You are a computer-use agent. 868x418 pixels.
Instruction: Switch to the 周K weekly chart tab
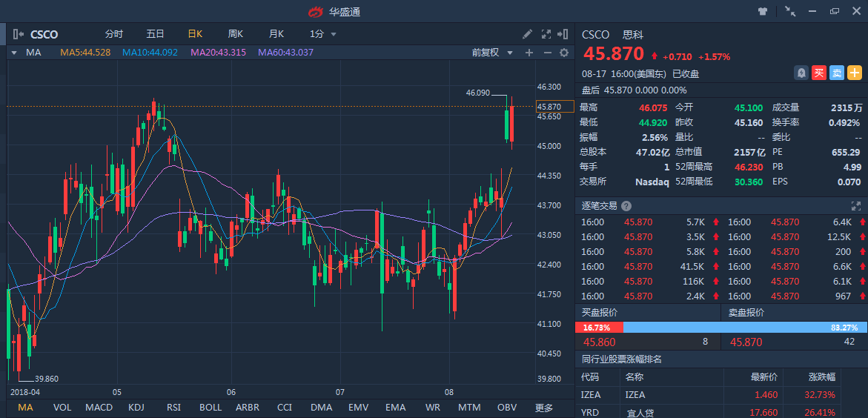pos(236,34)
